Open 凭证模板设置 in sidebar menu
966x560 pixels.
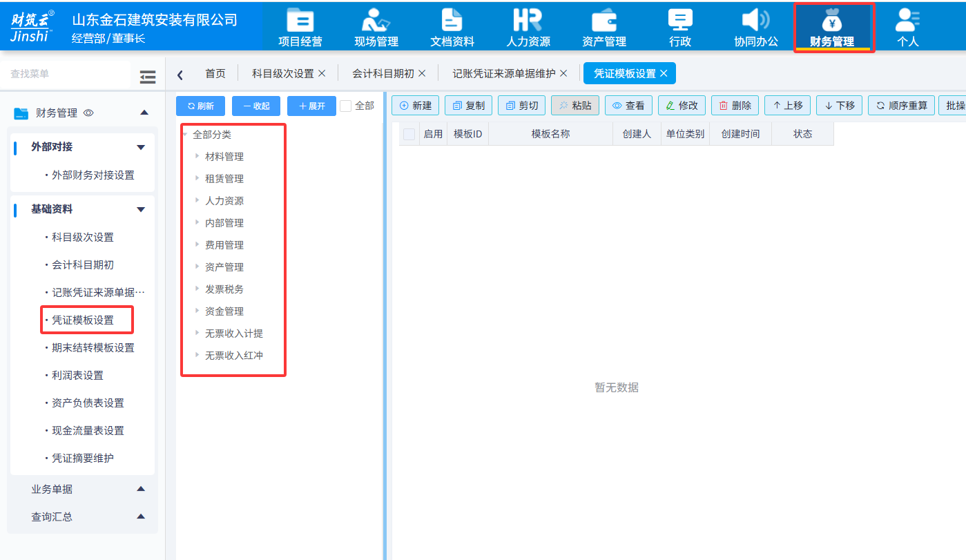pyautogui.click(x=83, y=320)
